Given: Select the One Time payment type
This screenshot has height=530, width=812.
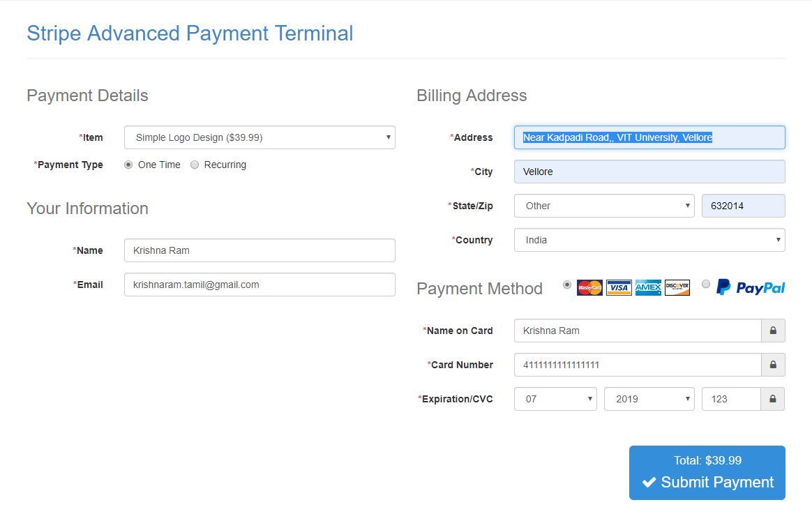Looking at the screenshot, I should (128, 165).
